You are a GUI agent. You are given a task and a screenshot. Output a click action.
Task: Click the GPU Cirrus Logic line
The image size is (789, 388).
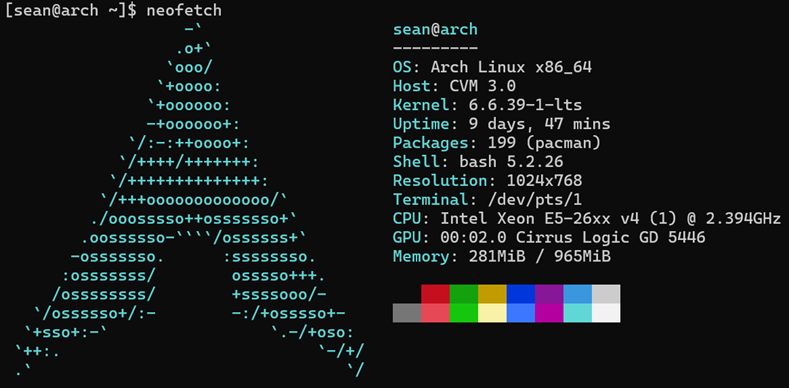(549, 238)
